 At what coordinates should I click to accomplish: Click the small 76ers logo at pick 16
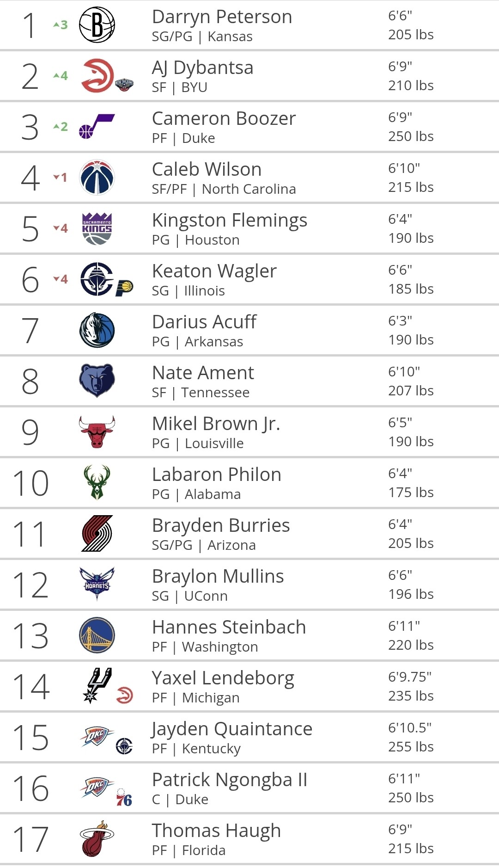(x=124, y=797)
